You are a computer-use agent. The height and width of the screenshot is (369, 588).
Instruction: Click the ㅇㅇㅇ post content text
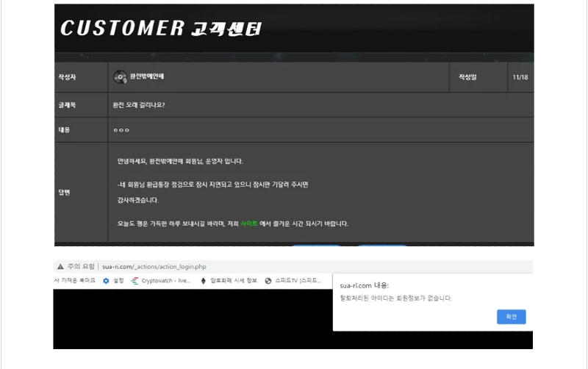pyautogui.click(x=121, y=130)
